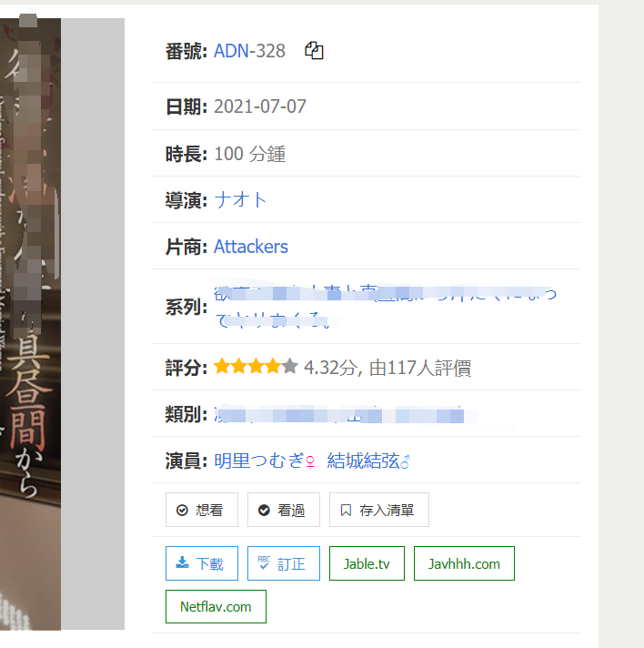Open the blurred category tag link

tap(338, 414)
